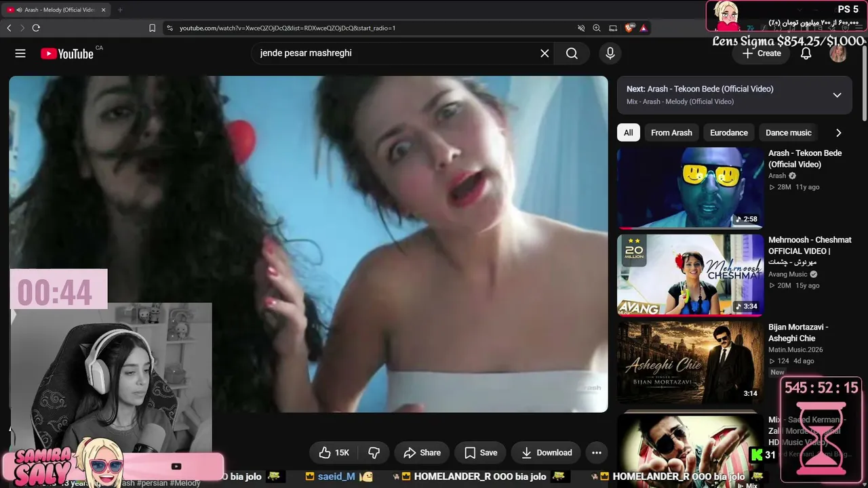This screenshot has width=868, height=488.
Task: Visit the Arash channel under Tekoon Bede
Action: coord(777,176)
